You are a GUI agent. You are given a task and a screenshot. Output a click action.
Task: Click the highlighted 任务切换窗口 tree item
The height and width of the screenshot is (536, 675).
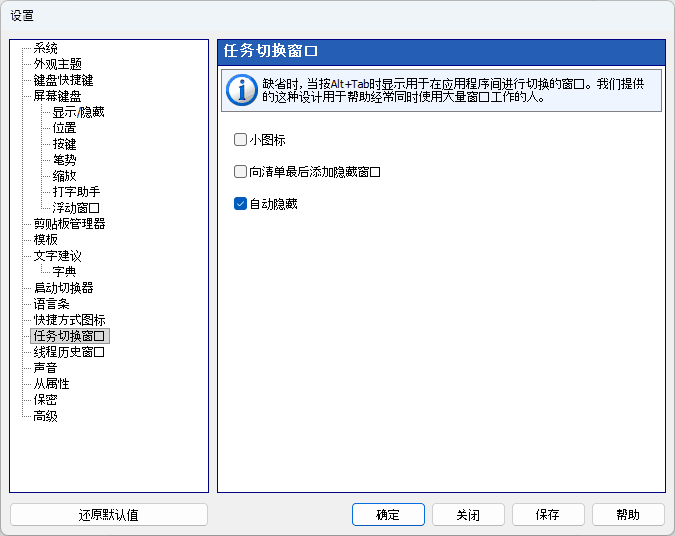(70, 336)
